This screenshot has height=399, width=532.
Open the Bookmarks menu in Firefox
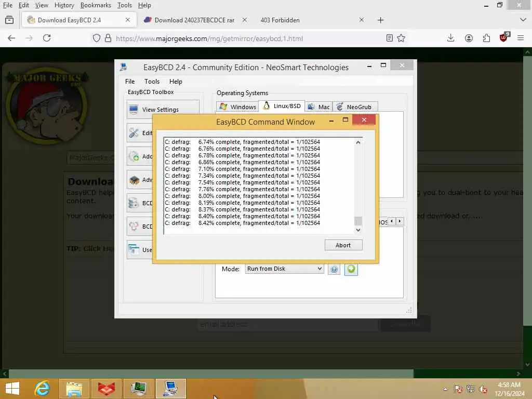click(x=96, y=5)
